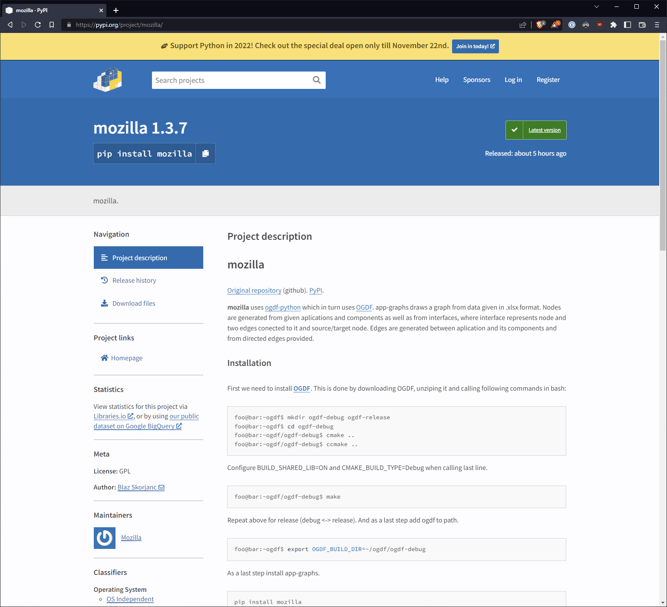Click the PyPI logo
Screen dimensions: 667x607
pos(108,80)
